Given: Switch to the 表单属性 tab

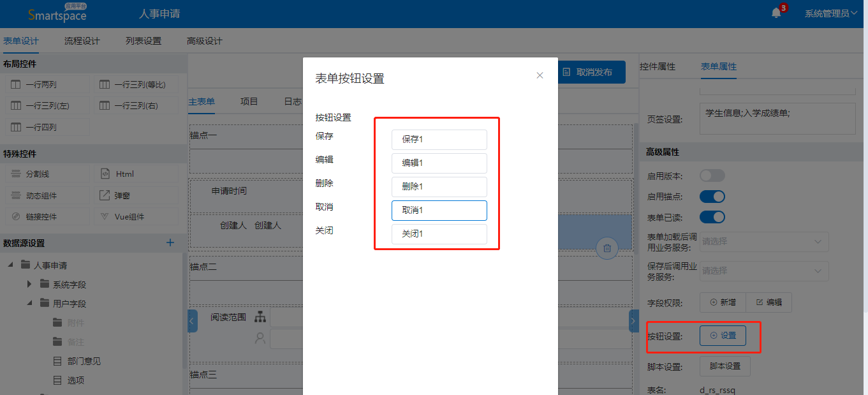Looking at the screenshot, I should pos(719,66).
